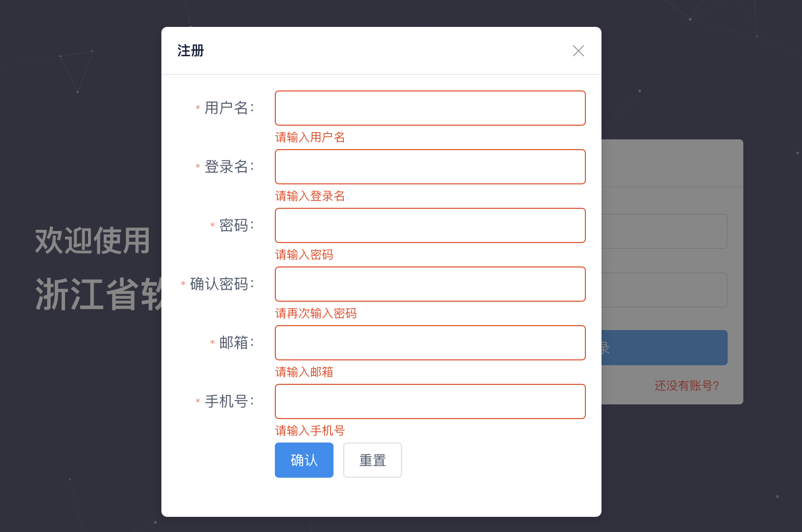802x532 pixels.
Task: Click the 用户名 input field
Action: coord(430,108)
